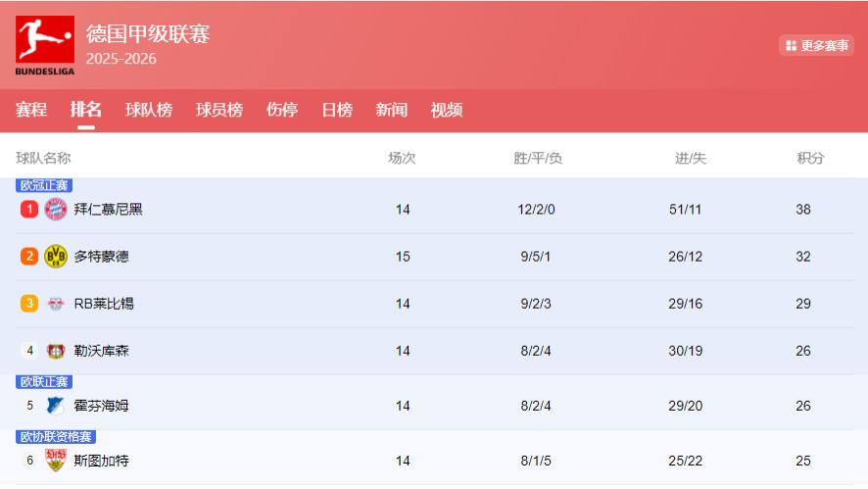Click Leipzig's goals 29/16
The image size is (868, 489).
pos(686,304)
